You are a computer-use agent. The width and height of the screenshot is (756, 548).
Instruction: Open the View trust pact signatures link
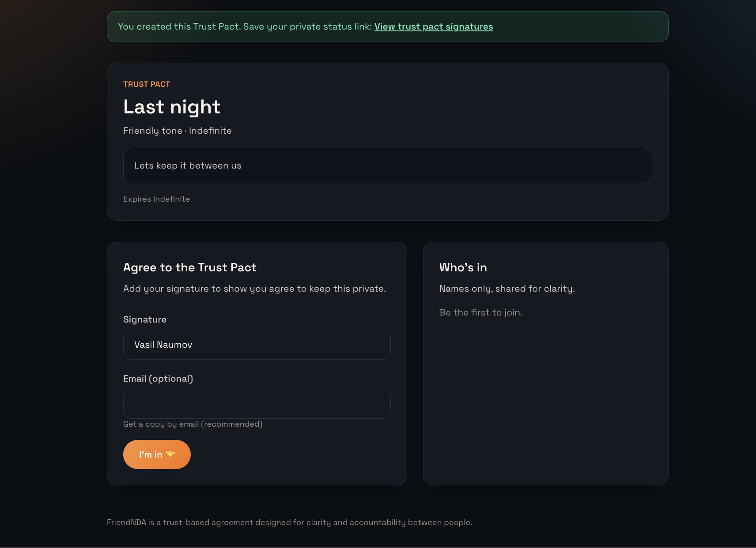pyautogui.click(x=434, y=26)
